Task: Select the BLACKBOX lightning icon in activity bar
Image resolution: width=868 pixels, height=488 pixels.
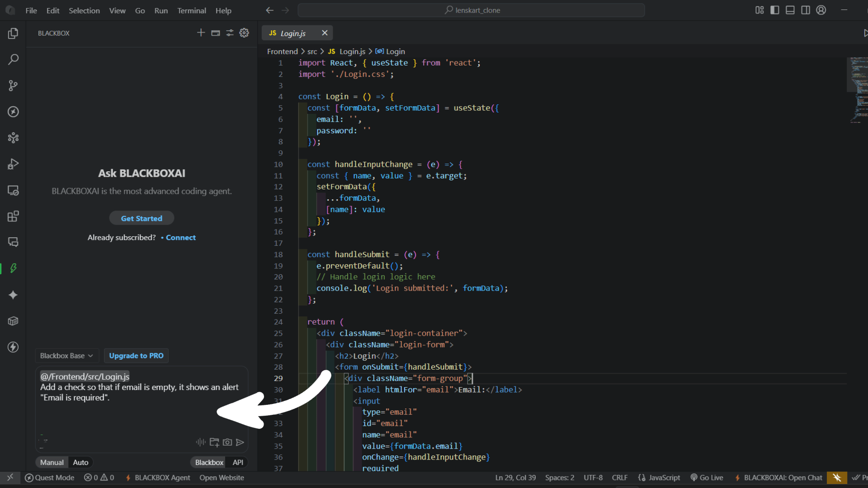Action: pyautogui.click(x=13, y=268)
